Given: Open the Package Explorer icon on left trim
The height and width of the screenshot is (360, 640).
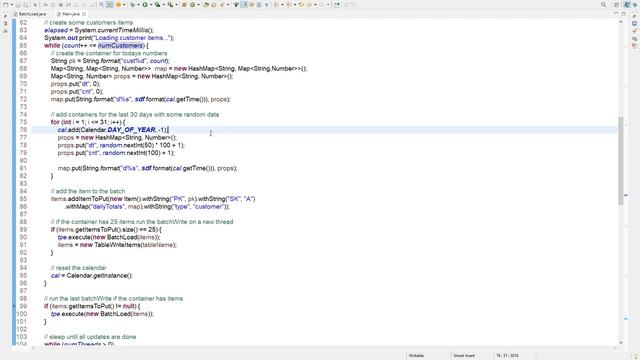Looking at the screenshot, I should pyautogui.click(x=5, y=23).
